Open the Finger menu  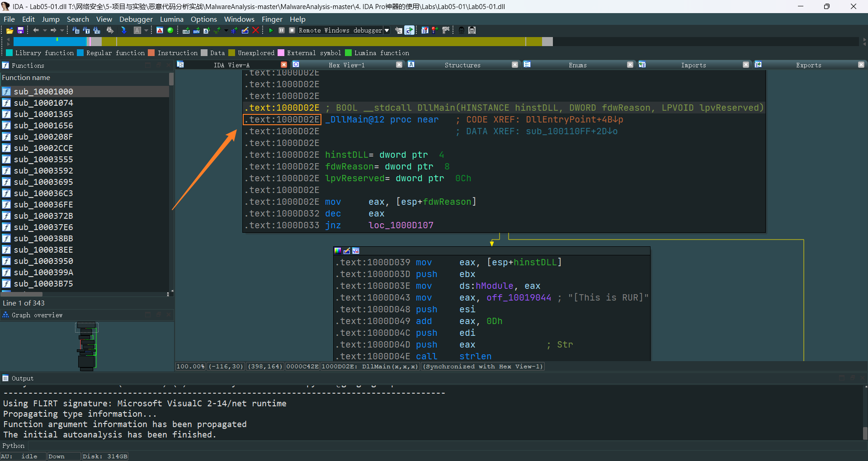272,19
